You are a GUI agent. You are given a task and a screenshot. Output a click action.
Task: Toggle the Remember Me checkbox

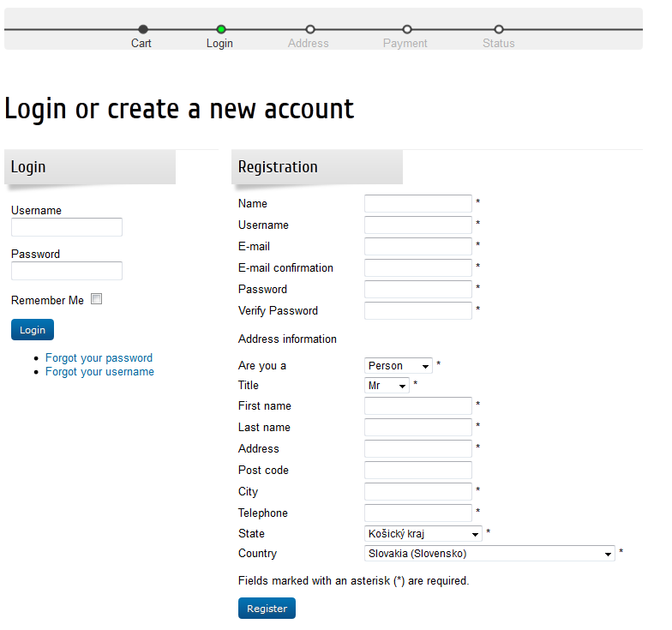(96, 298)
